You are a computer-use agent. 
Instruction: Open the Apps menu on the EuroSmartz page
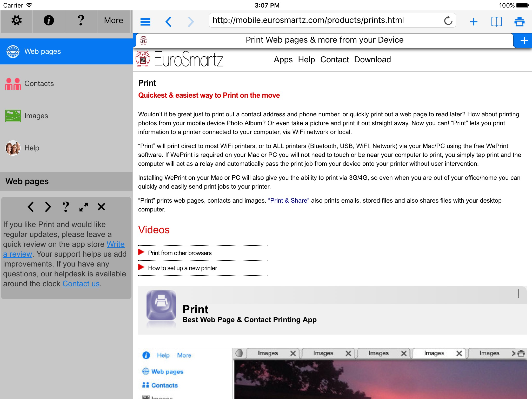[283, 59]
